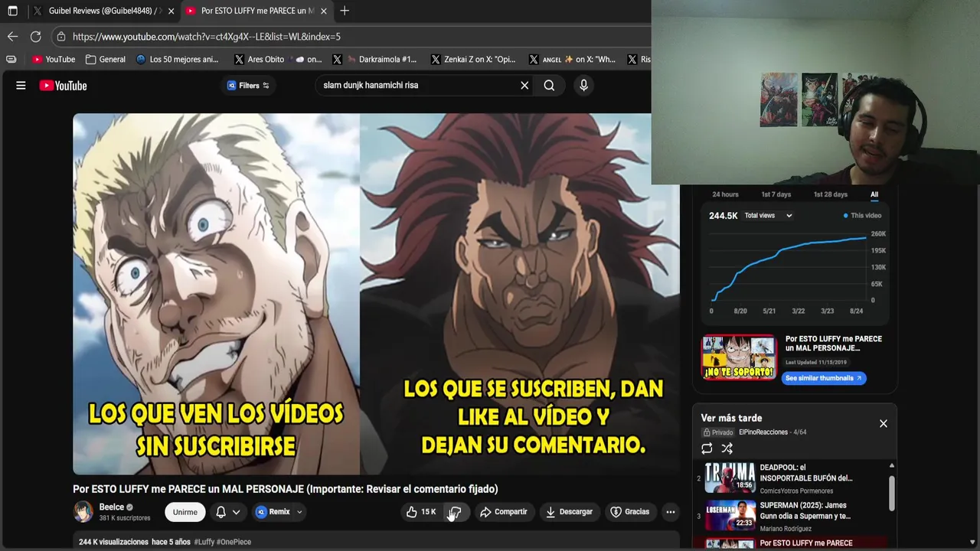Open the YouTube bookmark

[x=54, y=59]
